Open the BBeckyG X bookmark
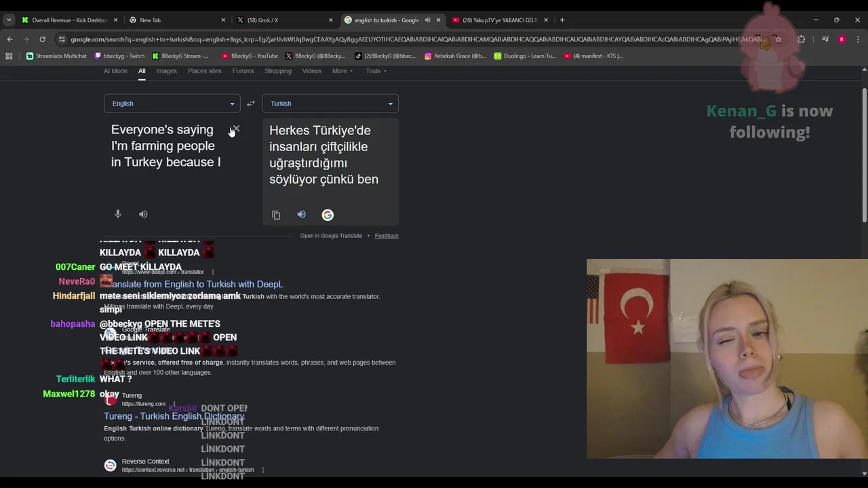 315,56
